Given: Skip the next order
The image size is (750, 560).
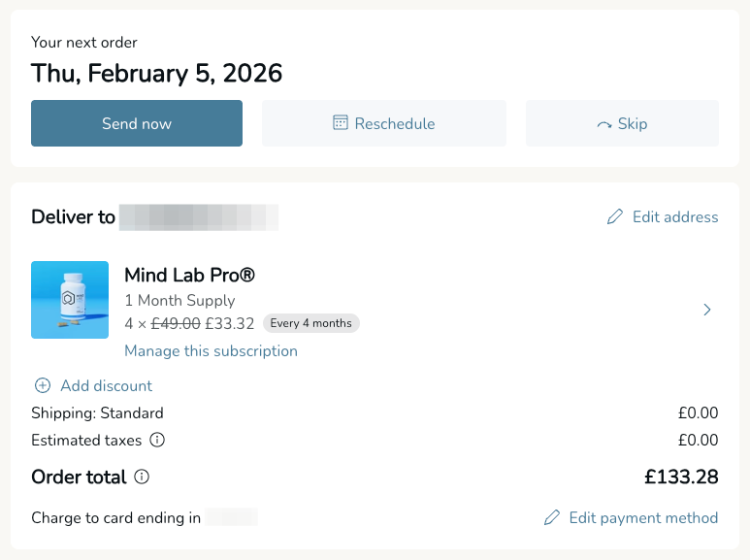Looking at the screenshot, I should [x=623, y=123].
